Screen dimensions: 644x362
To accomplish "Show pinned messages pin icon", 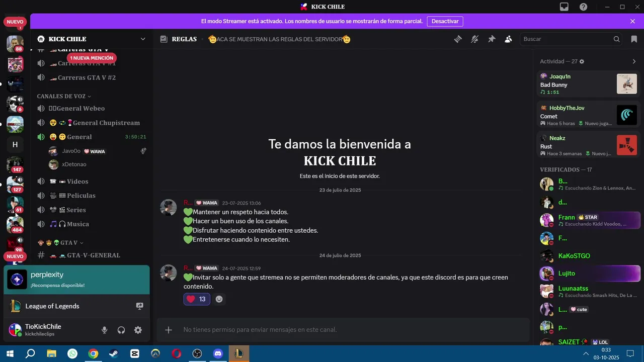I will (x=492, y=39).
